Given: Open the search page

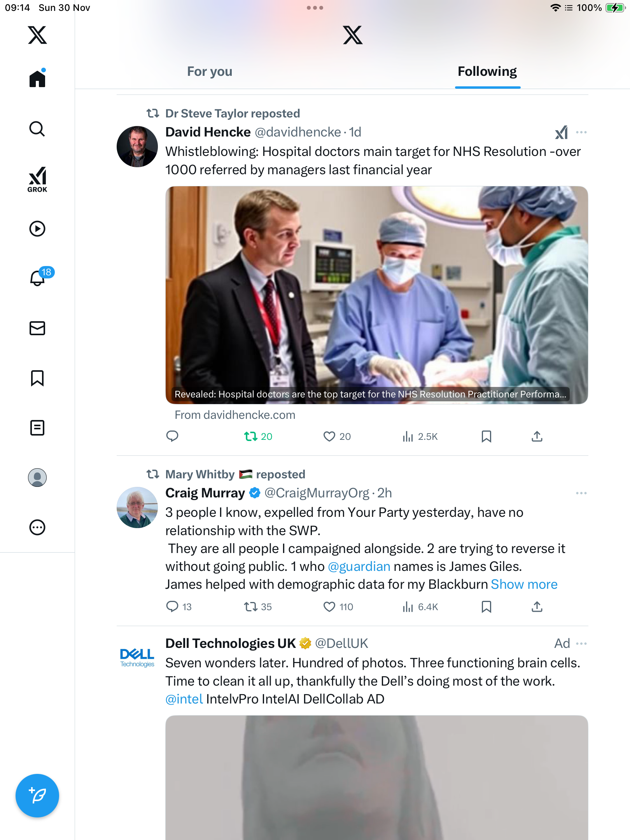Looking at the screenshot, I should point(37,129).
